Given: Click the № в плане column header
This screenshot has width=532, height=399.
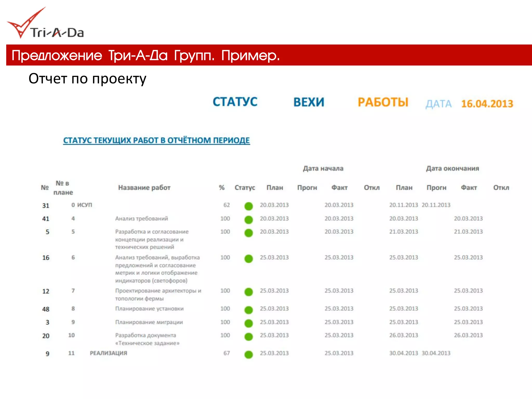Looking at the screenshot, I should [x=63, y=188].
